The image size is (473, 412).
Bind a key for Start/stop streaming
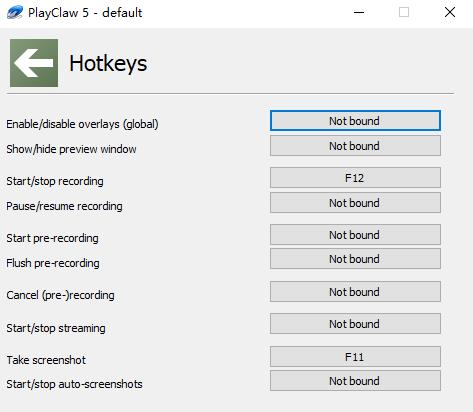tap(355, 324)
